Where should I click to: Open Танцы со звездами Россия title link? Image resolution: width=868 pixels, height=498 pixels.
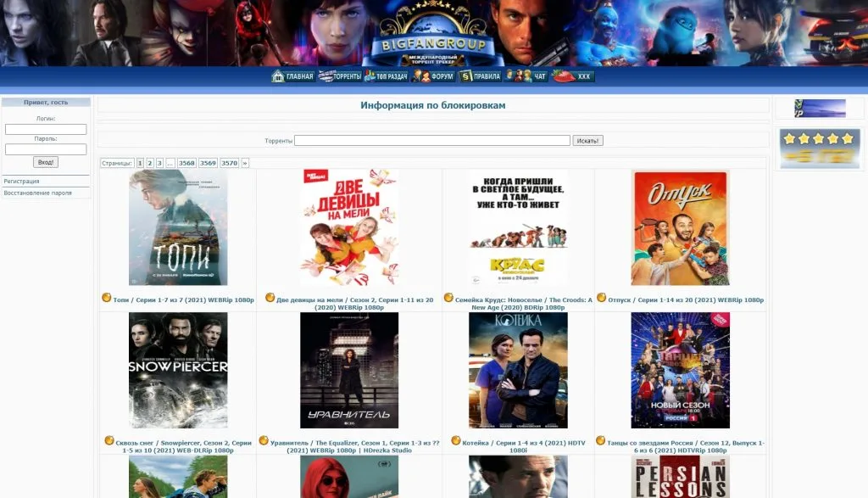pyautogui.click(x=686, y=446)
